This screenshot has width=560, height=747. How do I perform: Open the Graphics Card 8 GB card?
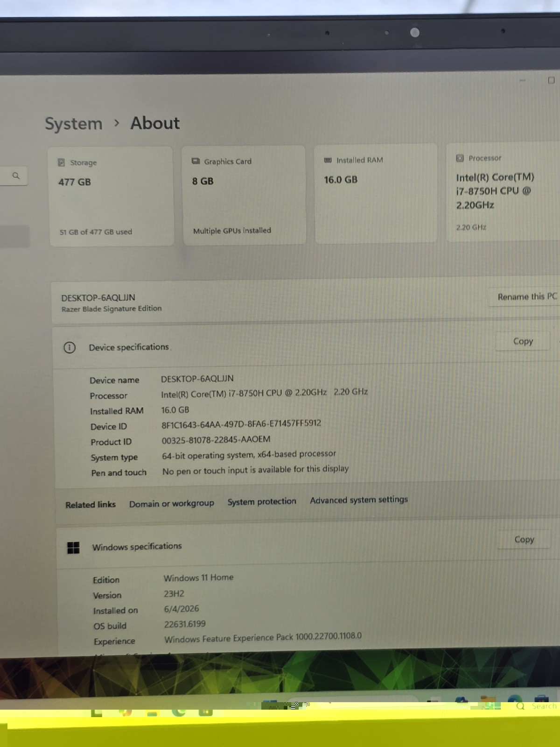tap(244, 195)
